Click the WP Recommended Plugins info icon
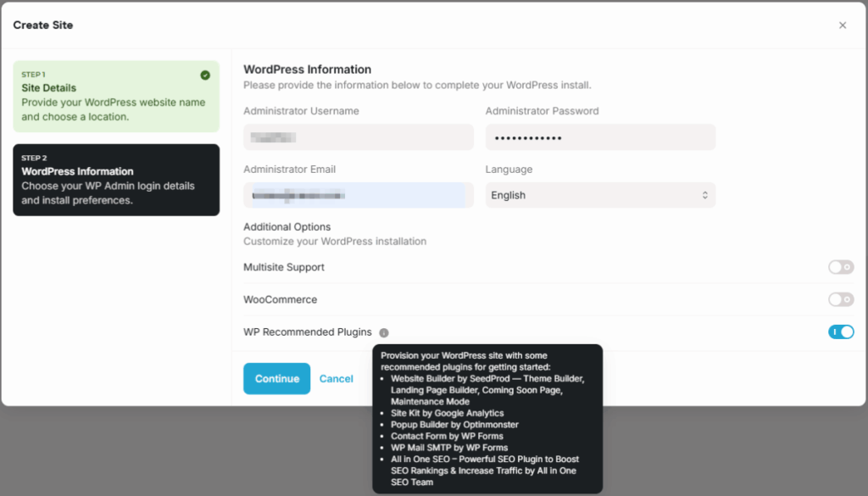 (x=384, y=332)
